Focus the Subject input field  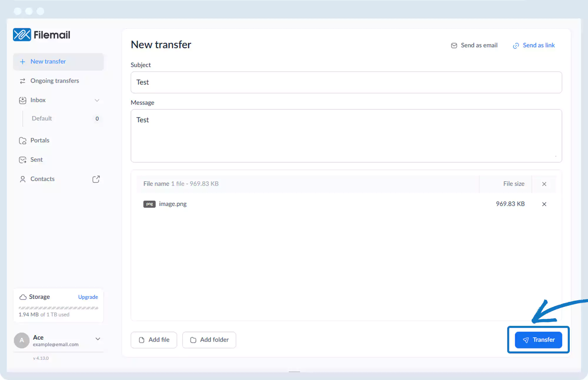346,82
